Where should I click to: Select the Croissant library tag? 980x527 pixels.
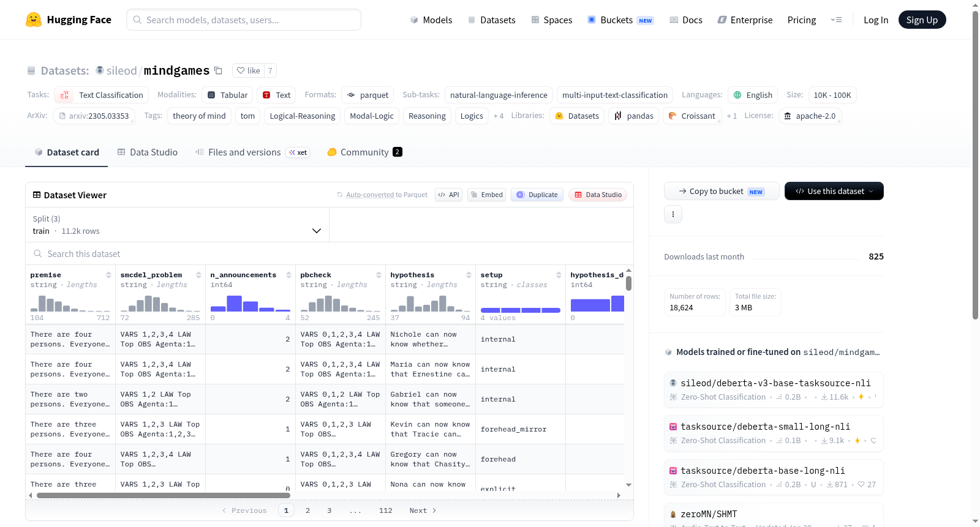692,116
